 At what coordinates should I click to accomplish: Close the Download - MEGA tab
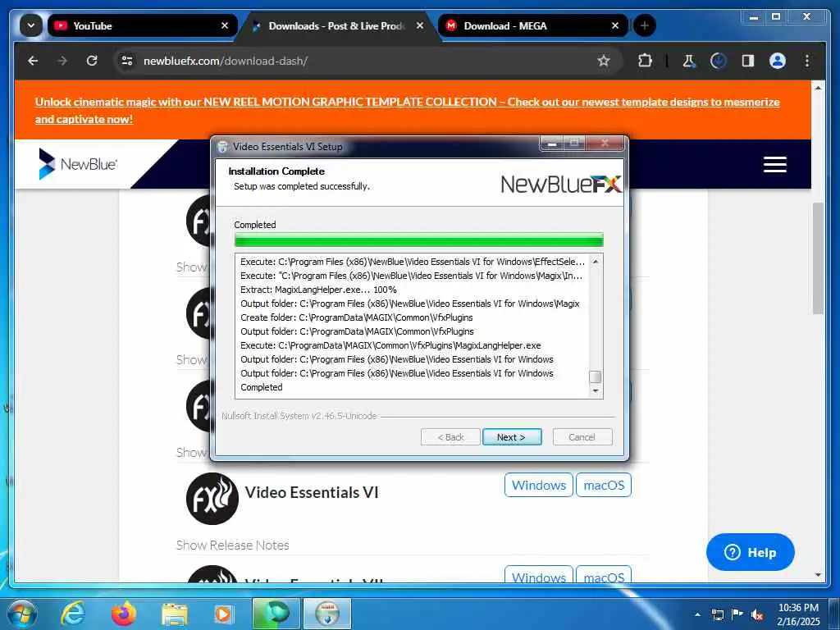point(615,25)
